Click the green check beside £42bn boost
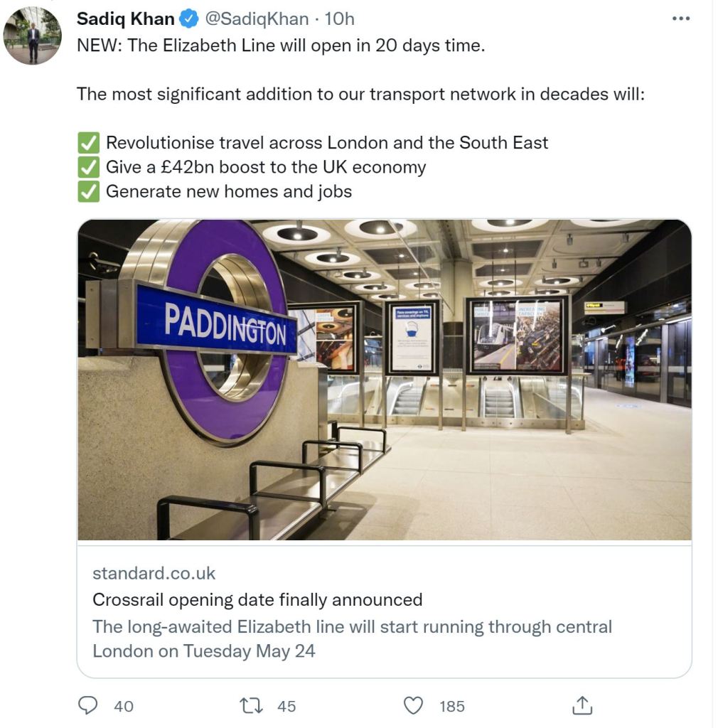 tap(88, 167)
